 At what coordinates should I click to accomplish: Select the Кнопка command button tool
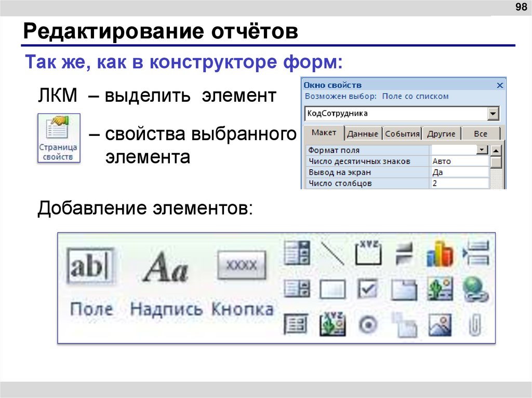tap(242, 265)
